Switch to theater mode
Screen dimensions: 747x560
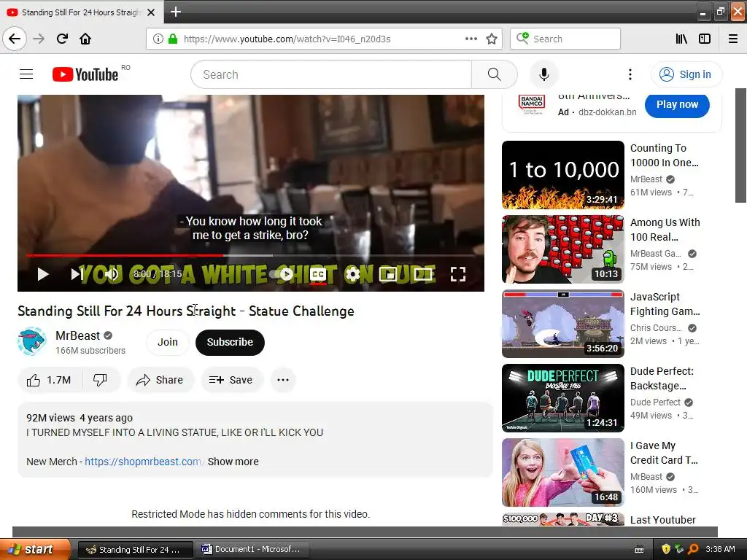422,274
